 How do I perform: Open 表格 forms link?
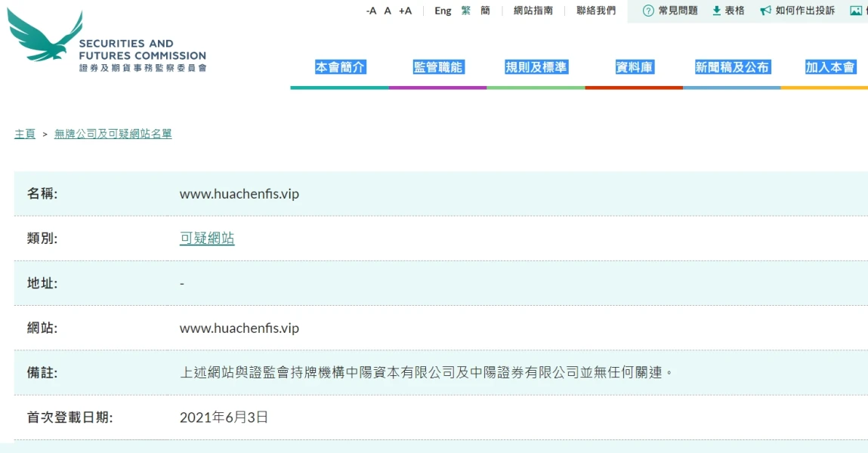(734, 11)
